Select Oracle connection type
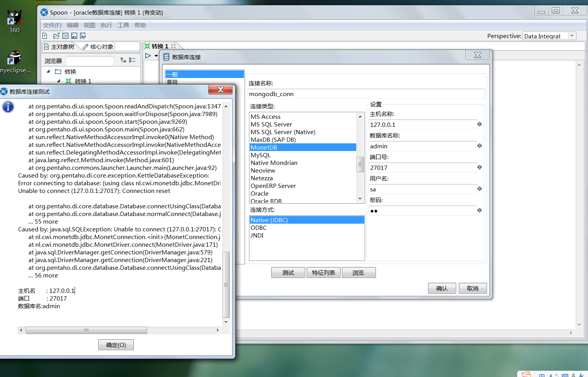This screenshot has height=377, width=588. pos(303,193)
